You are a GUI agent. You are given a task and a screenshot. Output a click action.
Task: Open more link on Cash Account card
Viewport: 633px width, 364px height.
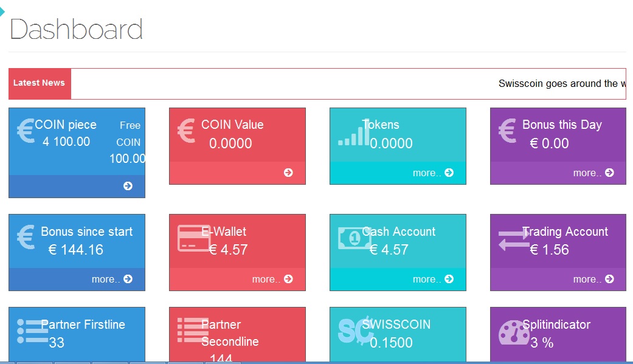[426, 280]
